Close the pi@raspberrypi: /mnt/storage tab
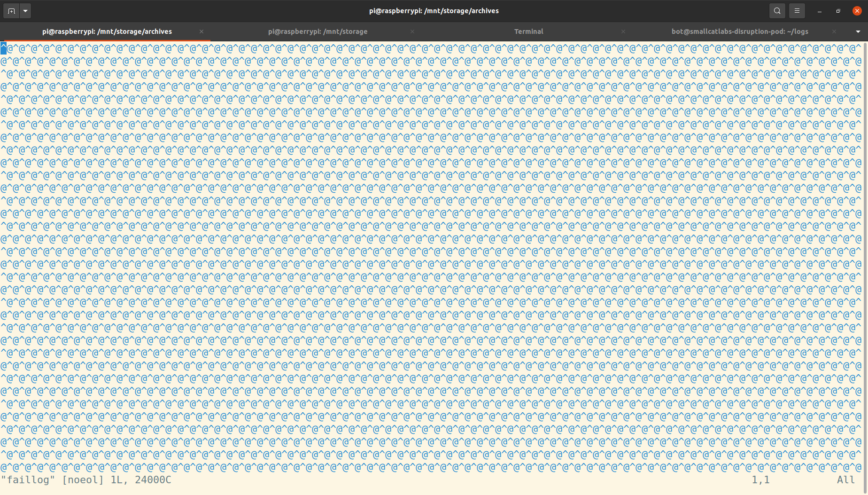Viewport: 868px width, 495px height. click(x=412, y=31)
